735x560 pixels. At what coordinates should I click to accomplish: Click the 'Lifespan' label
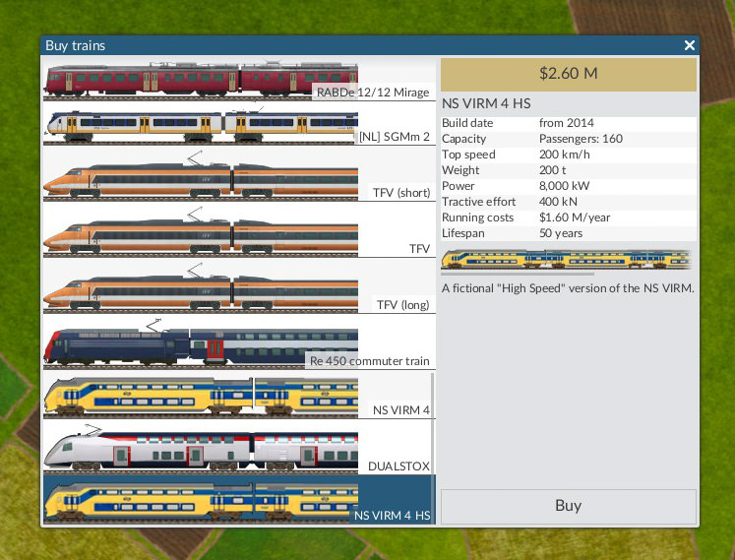(x=463, y=233)
